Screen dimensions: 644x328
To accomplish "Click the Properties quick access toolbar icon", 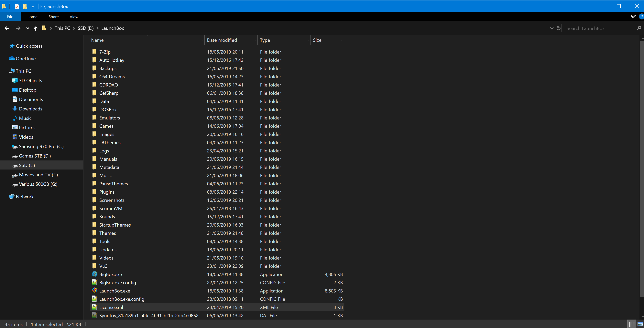I will click(x=17, y=6).
